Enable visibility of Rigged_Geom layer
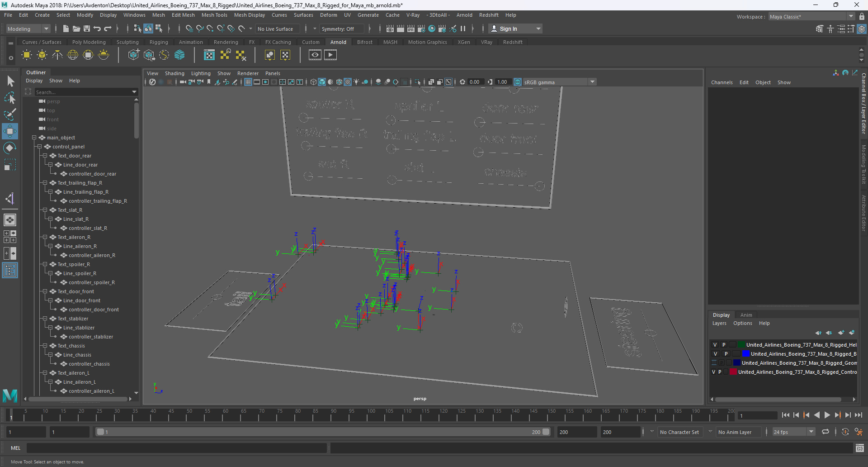Image resolution: width=868 pixels, height=467 pixels. pyautogui.click(x=714, y=363)
